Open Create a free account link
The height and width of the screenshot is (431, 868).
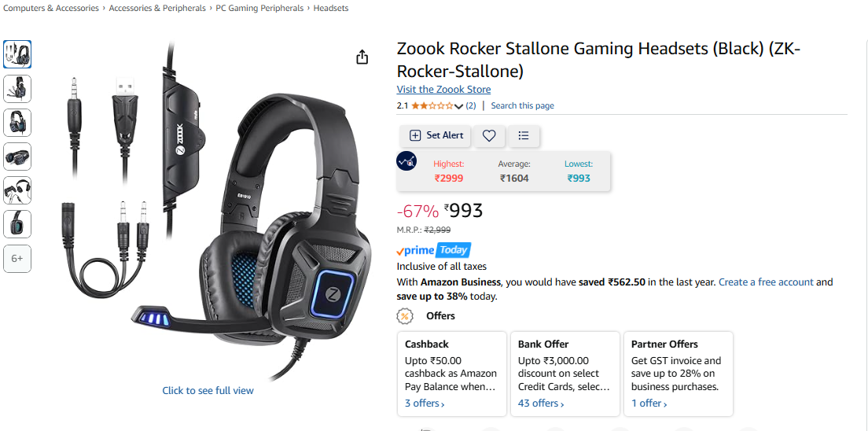[766, 282]
